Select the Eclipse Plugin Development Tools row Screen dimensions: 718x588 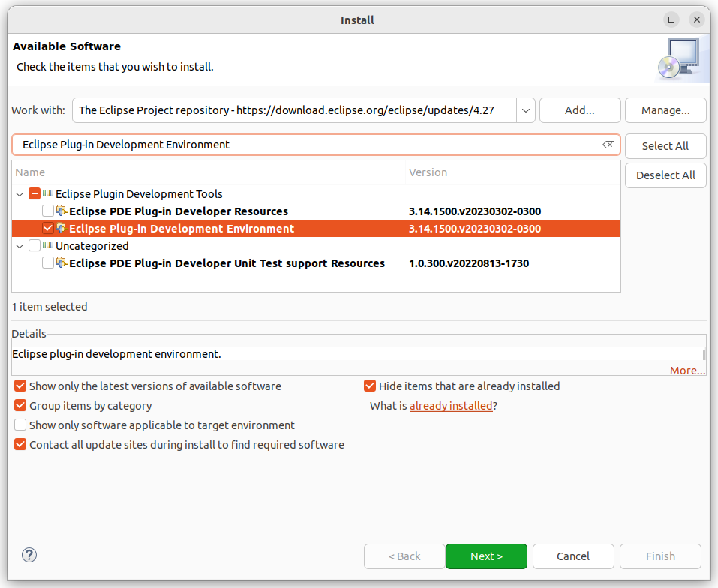tap(316, 194)
